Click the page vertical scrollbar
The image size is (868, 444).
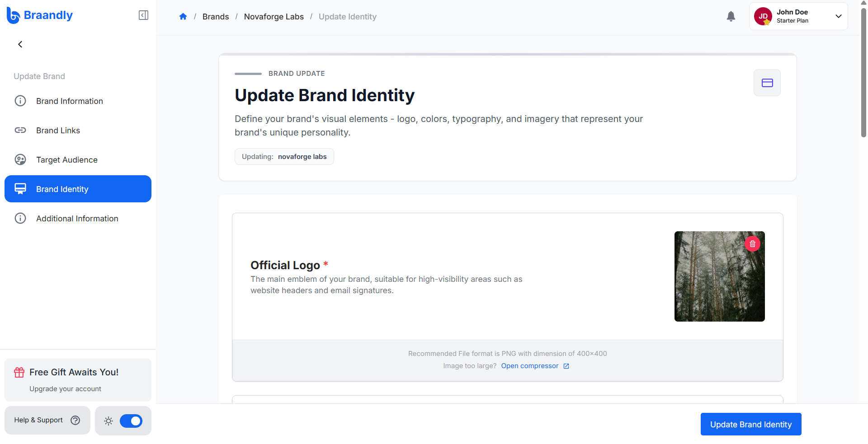(x=863, y=72)
